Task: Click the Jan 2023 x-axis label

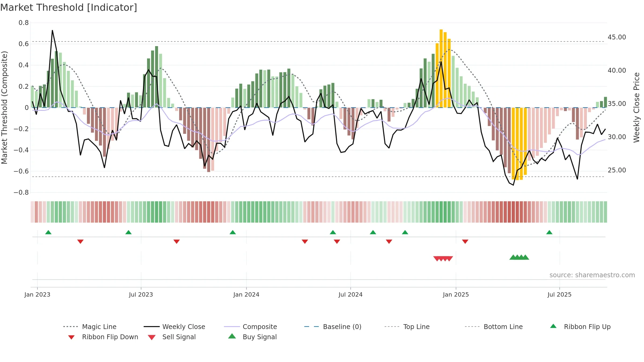Action: [x=37, y=294]
